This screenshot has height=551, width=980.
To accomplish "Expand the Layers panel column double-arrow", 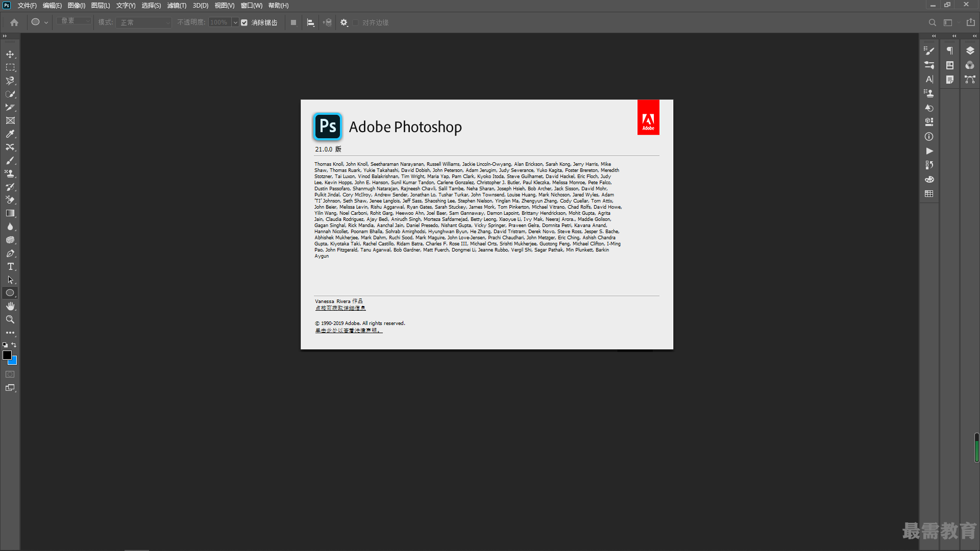I will pos(974,36).
